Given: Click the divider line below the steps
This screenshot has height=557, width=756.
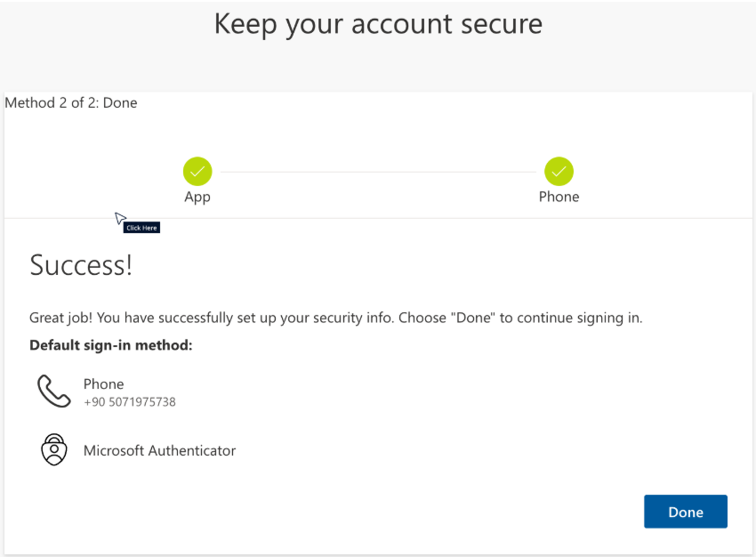Looking at the screenshot, I should click(x=378, y=218).
